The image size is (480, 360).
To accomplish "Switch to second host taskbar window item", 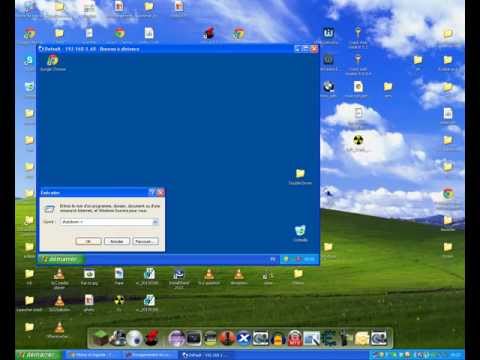I will 150,355.
